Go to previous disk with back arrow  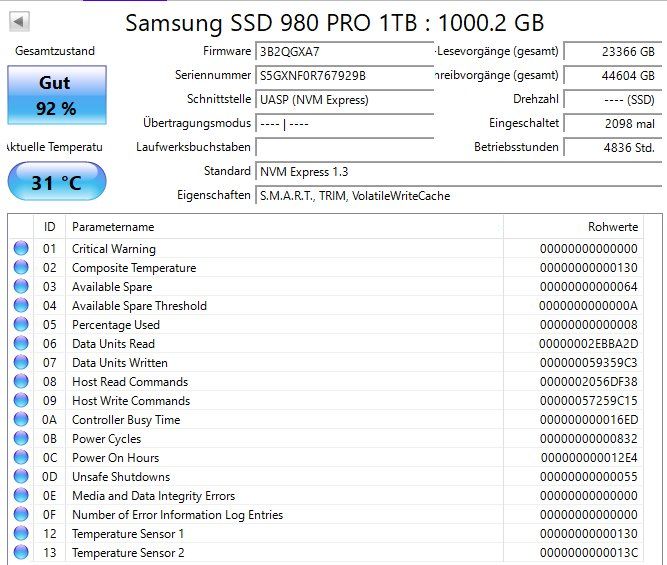click(19, 21)
